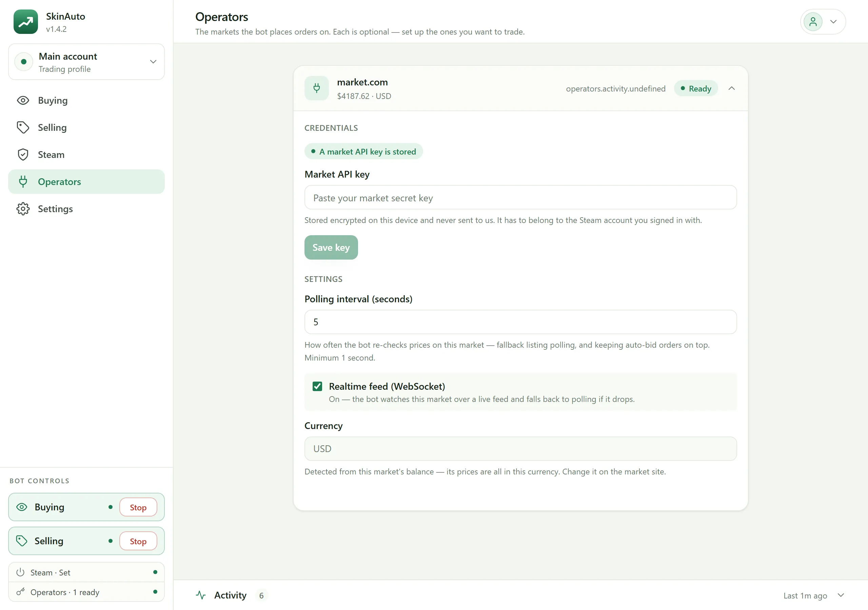Click the green status dot of Main account
868x610 pixels.
[x=23, y=62]
